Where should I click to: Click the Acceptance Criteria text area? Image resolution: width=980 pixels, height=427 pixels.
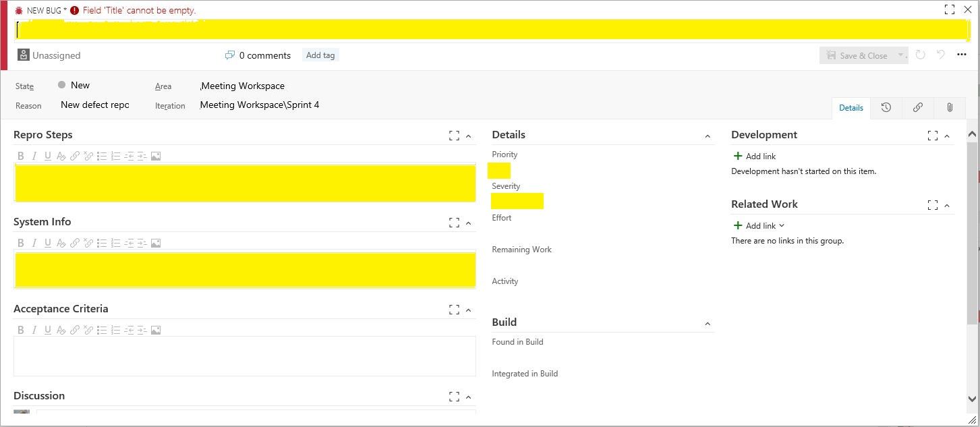point(244,356)
